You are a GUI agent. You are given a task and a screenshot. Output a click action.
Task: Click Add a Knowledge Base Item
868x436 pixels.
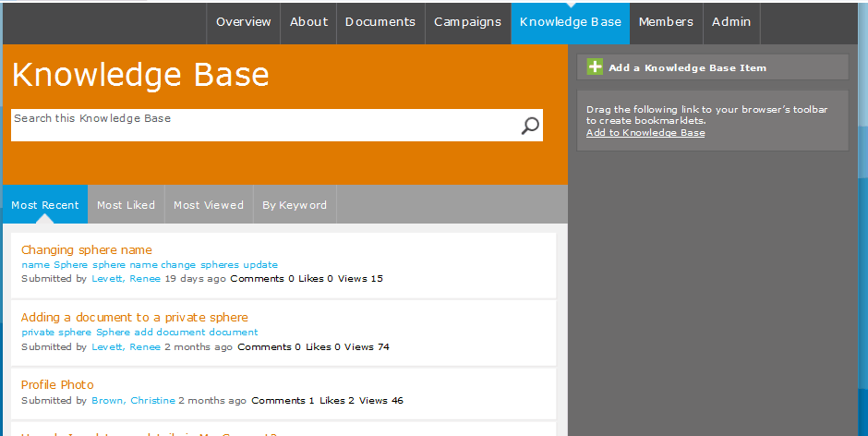713,67
